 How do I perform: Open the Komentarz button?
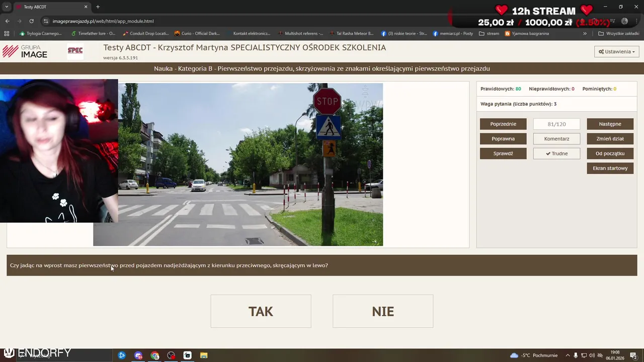point(556,139)
